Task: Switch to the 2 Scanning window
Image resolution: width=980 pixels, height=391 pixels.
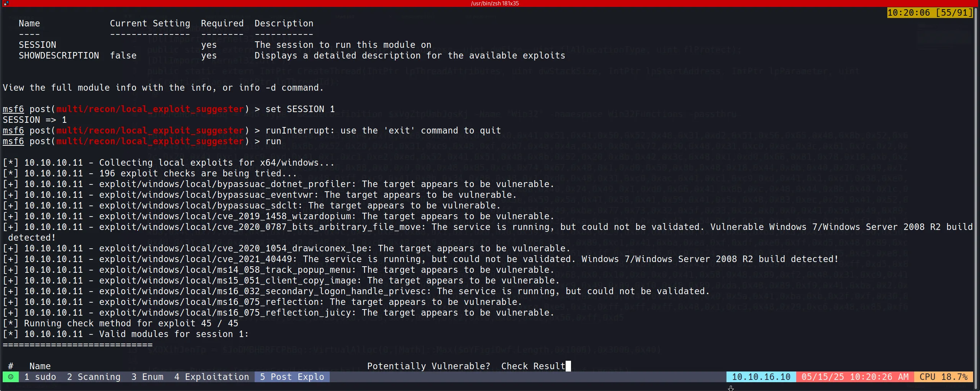Action: click(93, 377)
